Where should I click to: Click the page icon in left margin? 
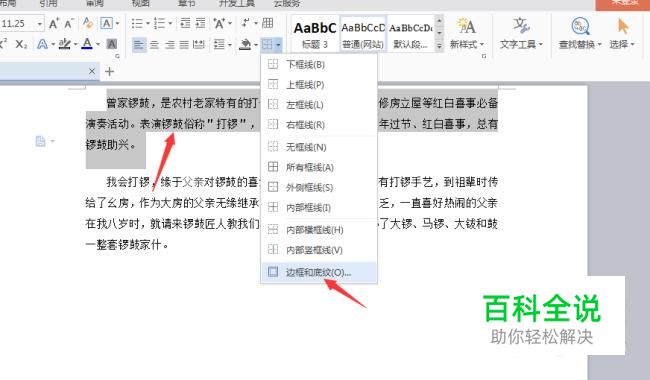(x=41, y=141)
